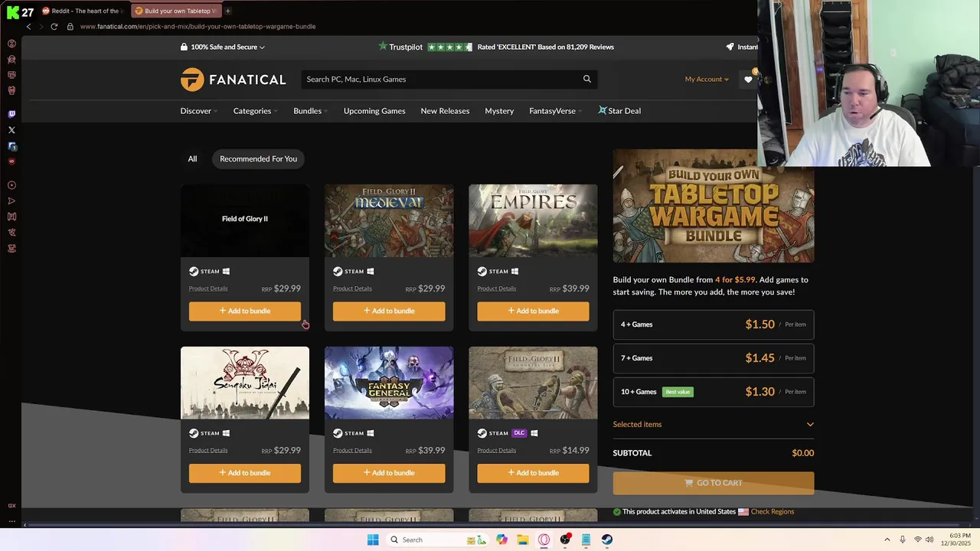Click the volume icon in system tray
The image size is (980, 551).
point(931,540)
